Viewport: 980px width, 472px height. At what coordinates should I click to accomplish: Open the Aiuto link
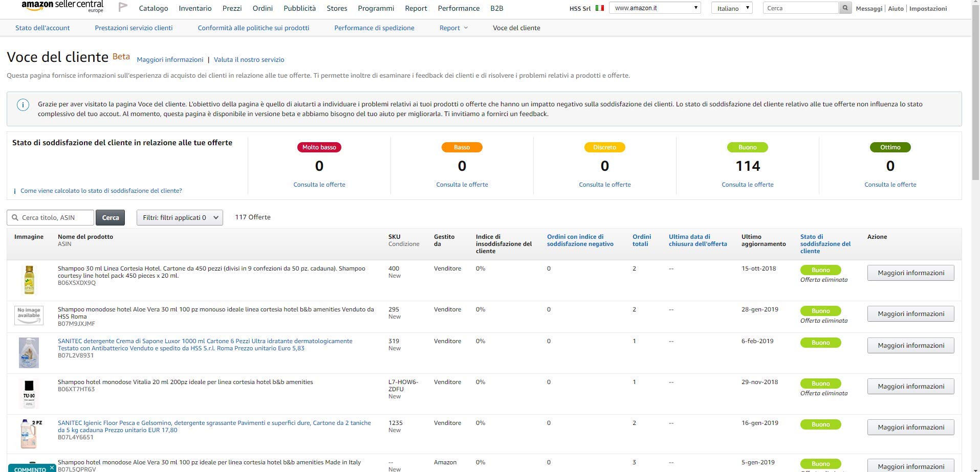pos(896,9)
